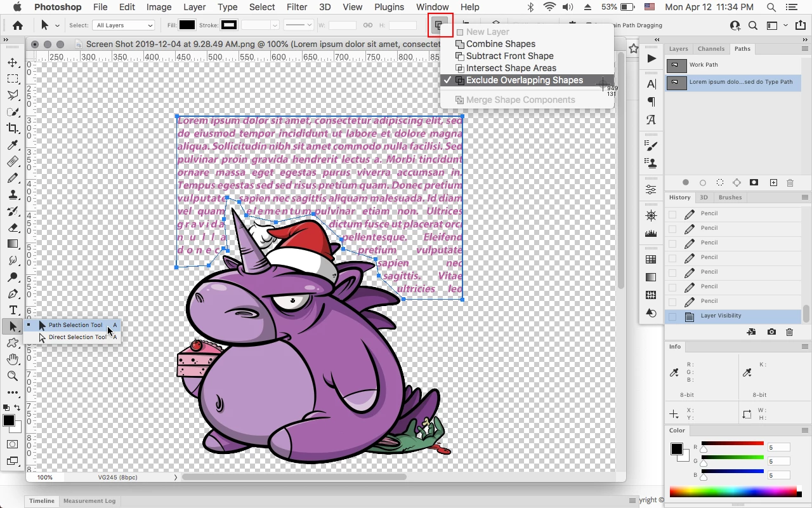This screenshot has width=812, height=508.
Task: Create new snapshot in History panel
Action: [771, 332]
